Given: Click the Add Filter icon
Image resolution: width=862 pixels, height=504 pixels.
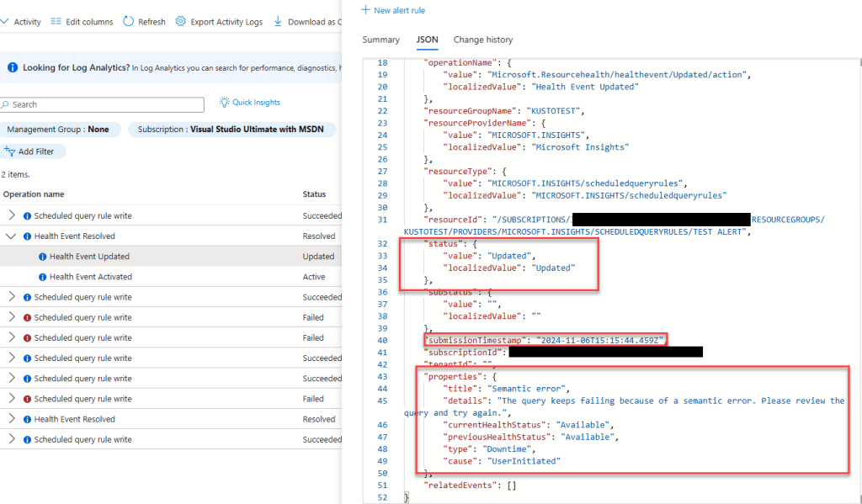Looking at the screenshot, I should click(x=10, y=151).
